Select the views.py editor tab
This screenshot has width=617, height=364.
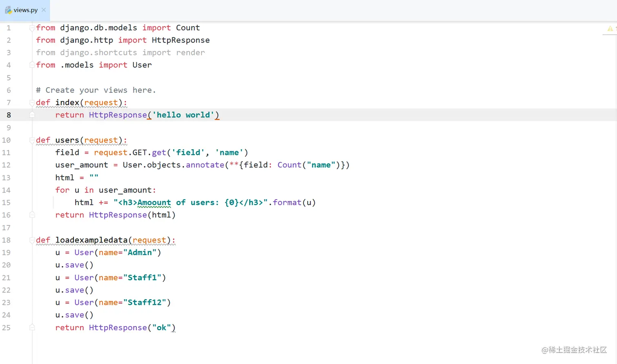click(25, 10)
